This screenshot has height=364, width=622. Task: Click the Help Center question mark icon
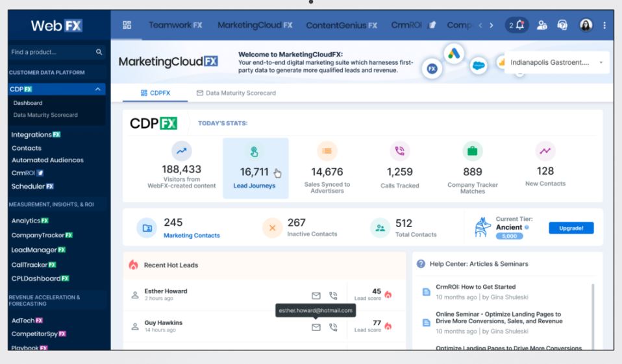coord(421,263)
